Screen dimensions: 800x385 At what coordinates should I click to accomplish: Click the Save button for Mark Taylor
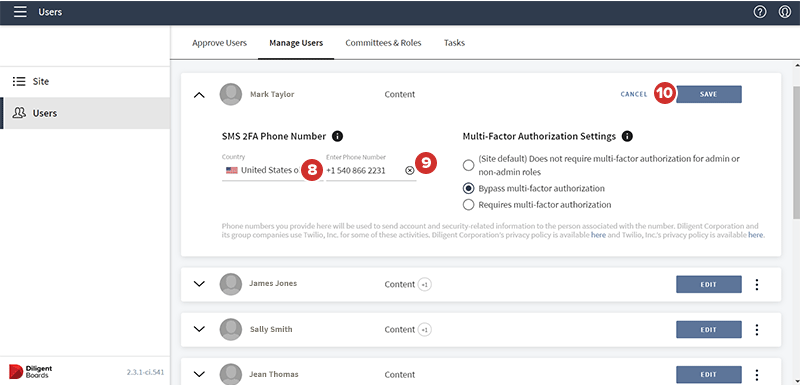(x=709, y=94)
